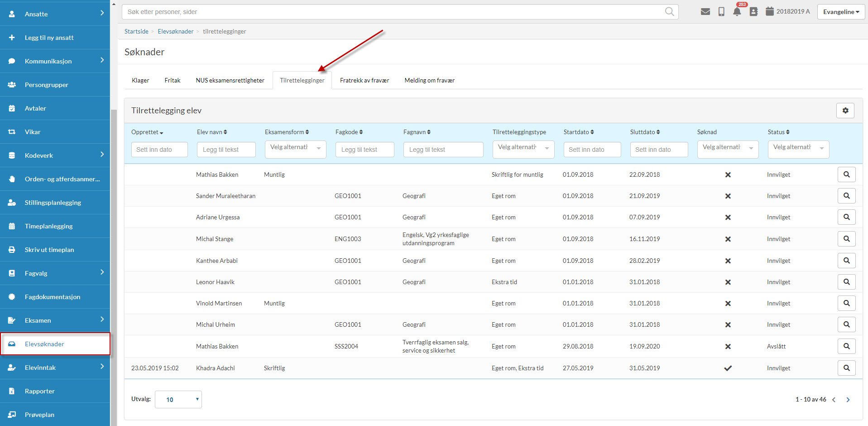Switch to the Fritak tab
This screenshot has height=426, width=868.
click(x=173, y=80)
